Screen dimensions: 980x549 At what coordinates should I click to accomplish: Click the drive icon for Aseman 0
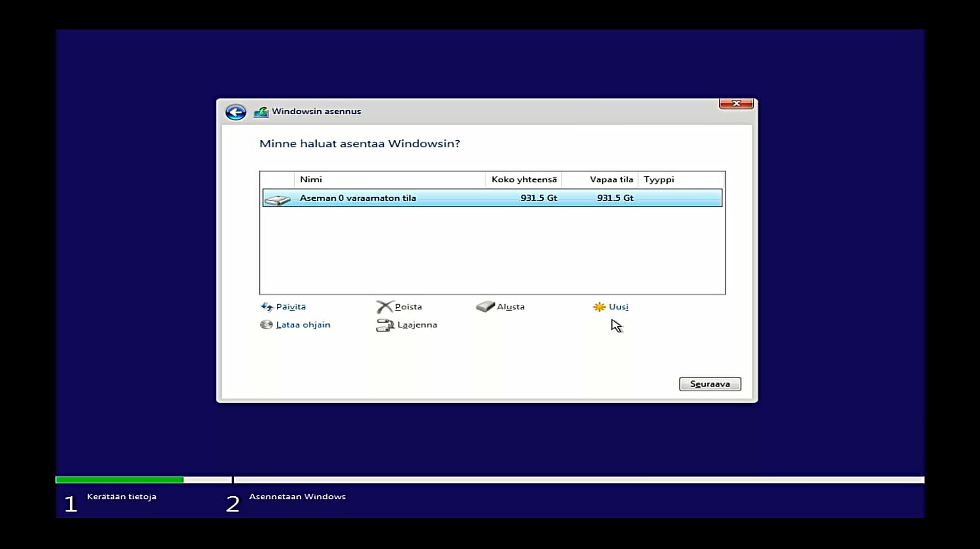(278, 199)
